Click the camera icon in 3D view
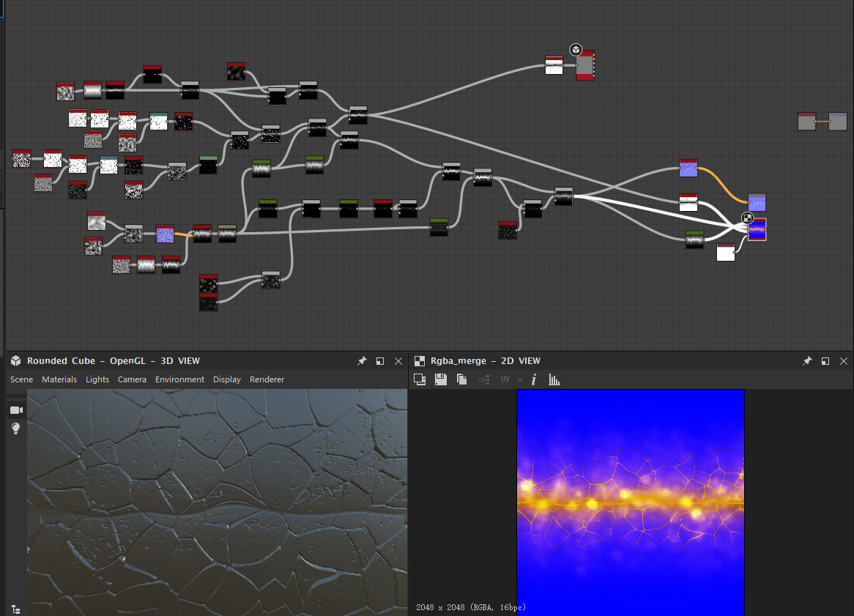This screenshot has height=616, width=854. pos(15,410)
